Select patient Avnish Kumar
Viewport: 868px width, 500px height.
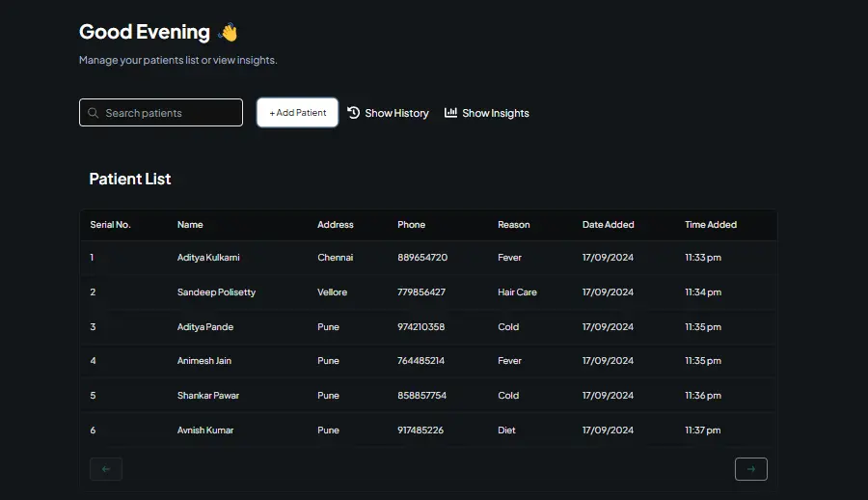click(205, 431)
